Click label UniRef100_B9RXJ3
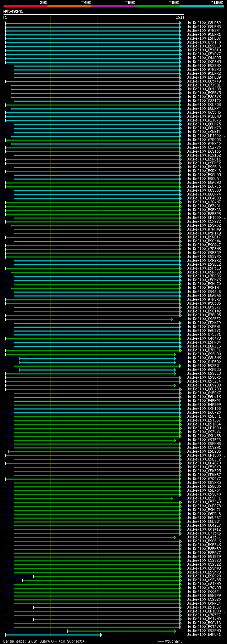The image size is (227, 644). tap(204, 171)
